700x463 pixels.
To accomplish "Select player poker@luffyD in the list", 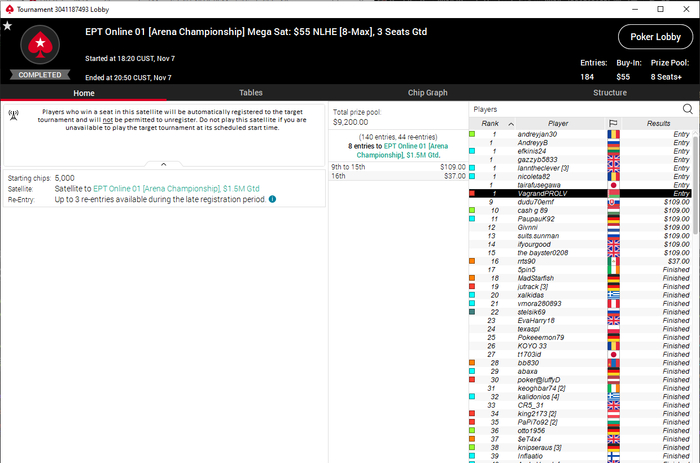I will [580, 380].
